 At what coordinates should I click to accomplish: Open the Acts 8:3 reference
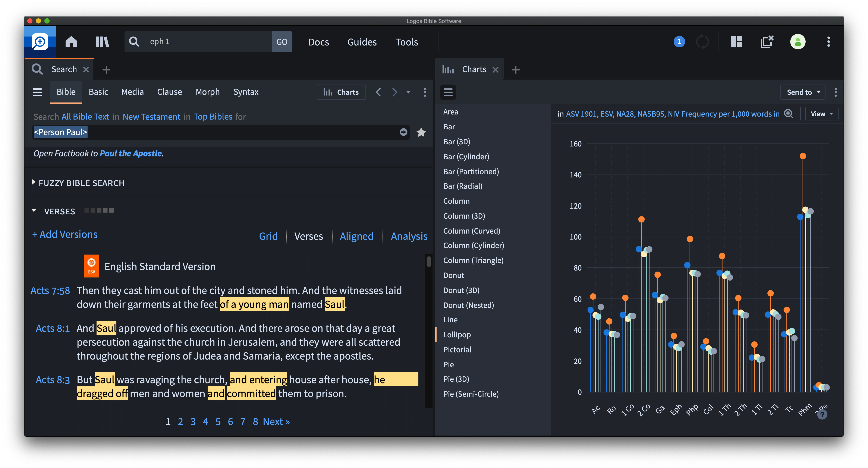[53, 380]
